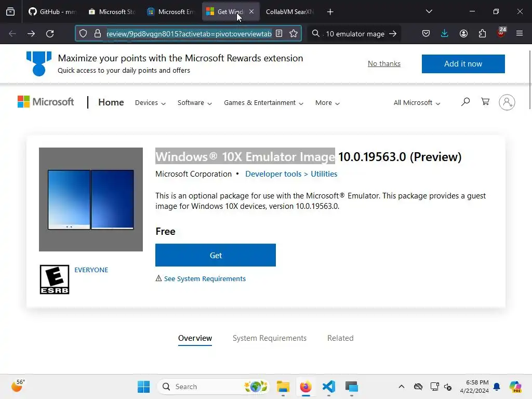
Task: Open taskbar app with overlapping monitors icon
Action: point(352,387)
